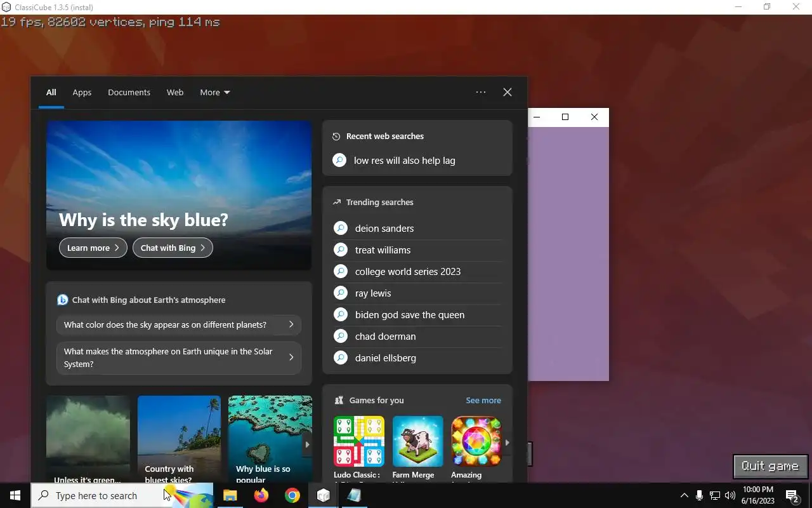Screen dimensions: 812x508
Task: Search trending topic biden god save the queen
Action: tap(417, 314)
